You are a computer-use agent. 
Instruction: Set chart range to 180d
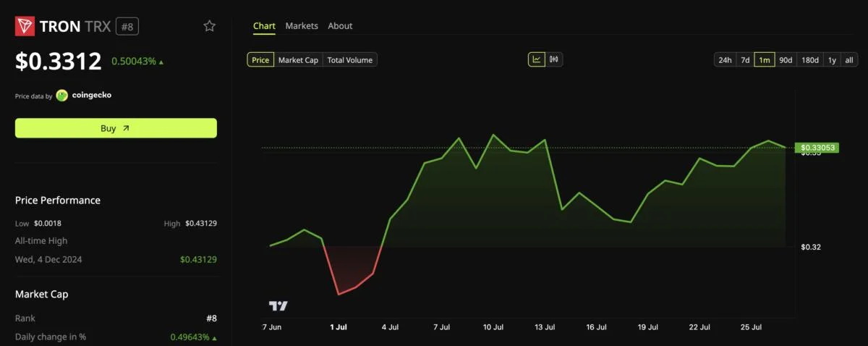tap(810, 60)
